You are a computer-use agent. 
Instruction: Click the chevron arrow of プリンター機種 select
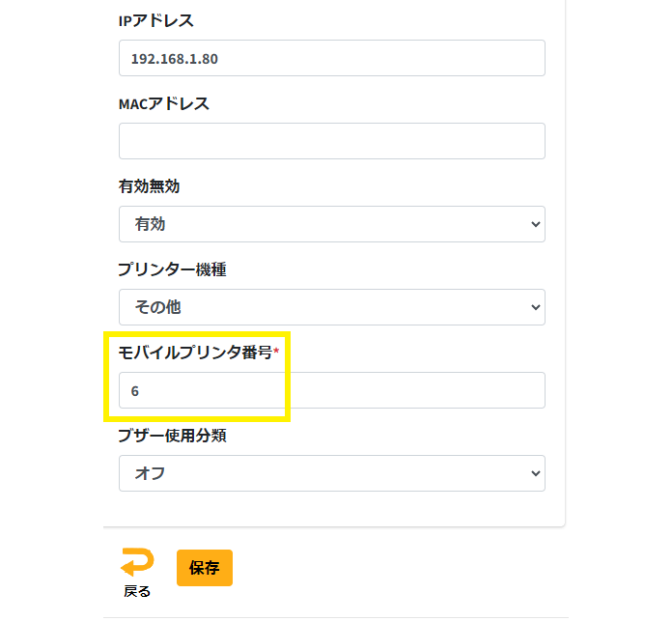[x=536, y=307]
